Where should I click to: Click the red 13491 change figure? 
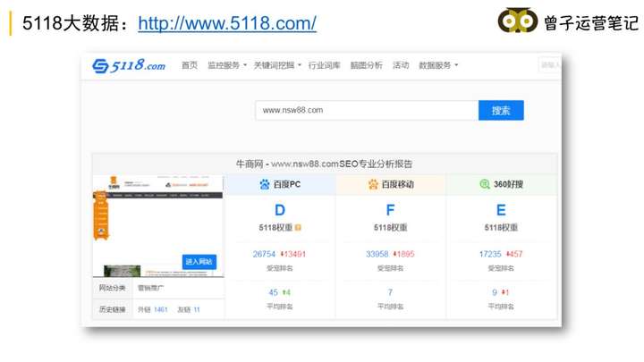292,254
